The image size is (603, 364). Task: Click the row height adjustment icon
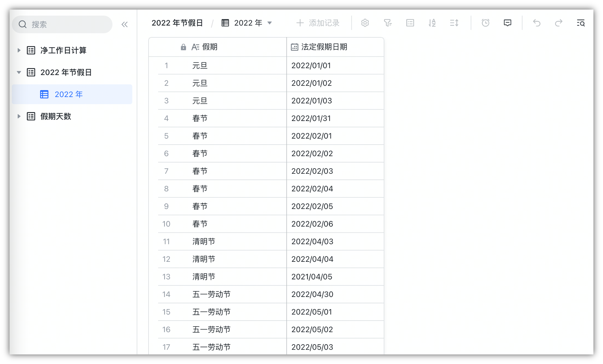point(454,23)
